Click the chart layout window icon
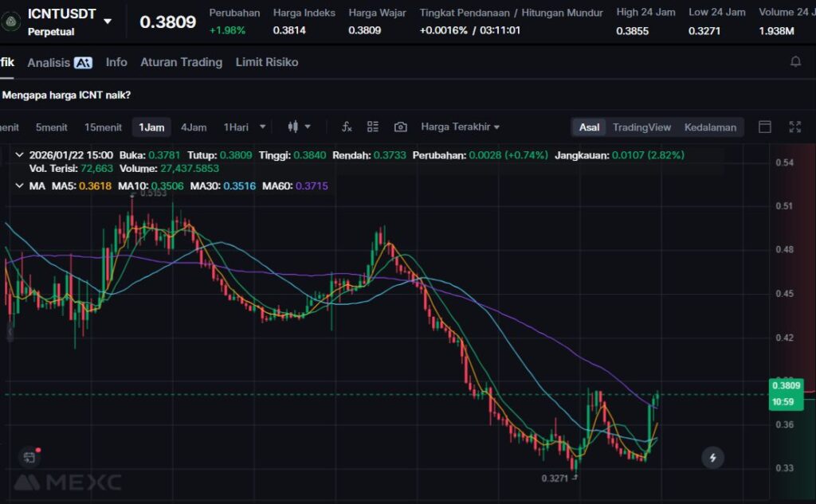This screenshot has height=504, width=816. point(765,127)
